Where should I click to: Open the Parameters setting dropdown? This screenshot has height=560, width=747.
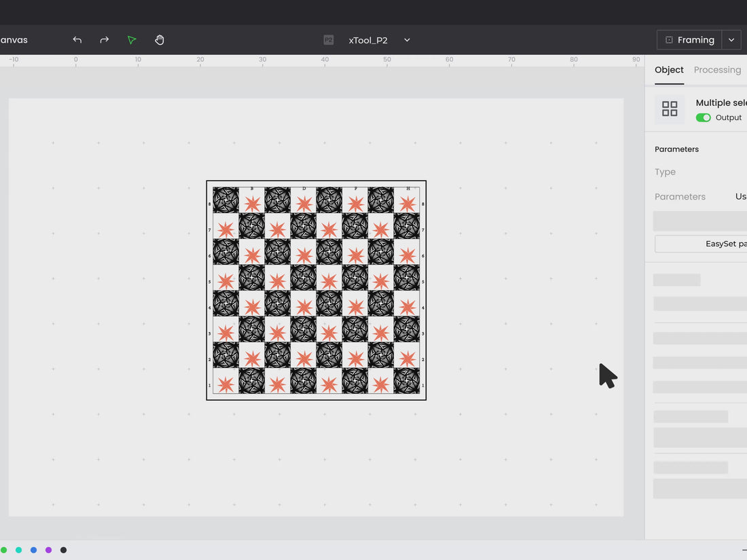pos(740,197)
